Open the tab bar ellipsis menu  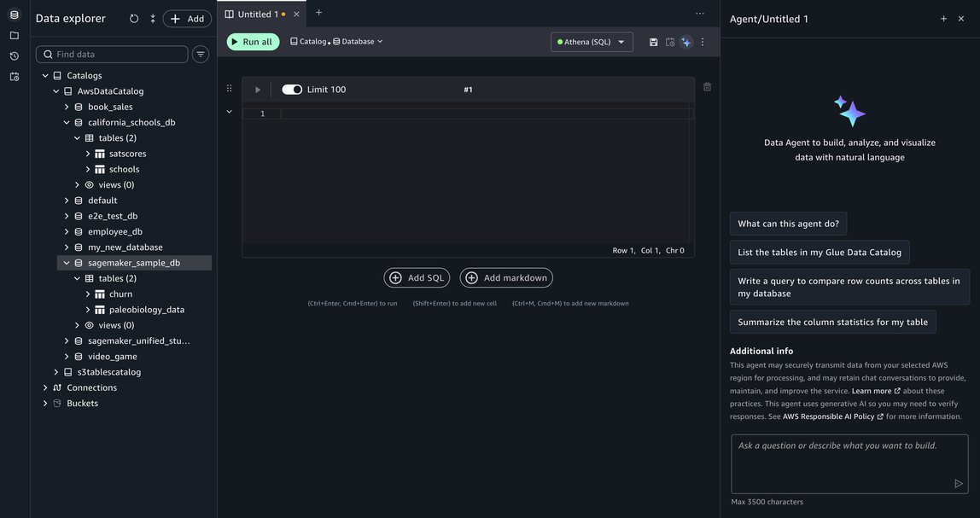(700, 13)
